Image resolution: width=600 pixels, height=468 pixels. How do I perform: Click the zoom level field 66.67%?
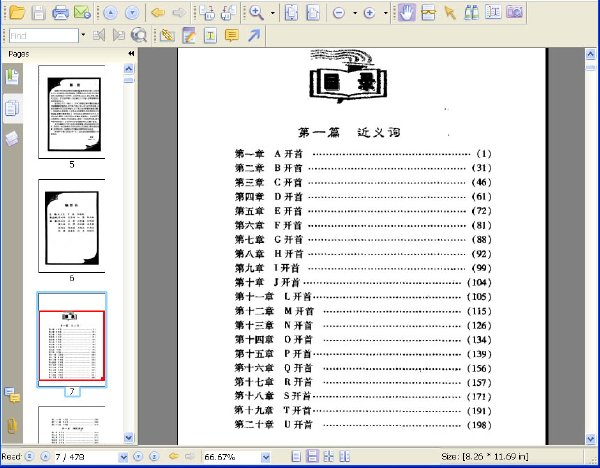point(232,457)
